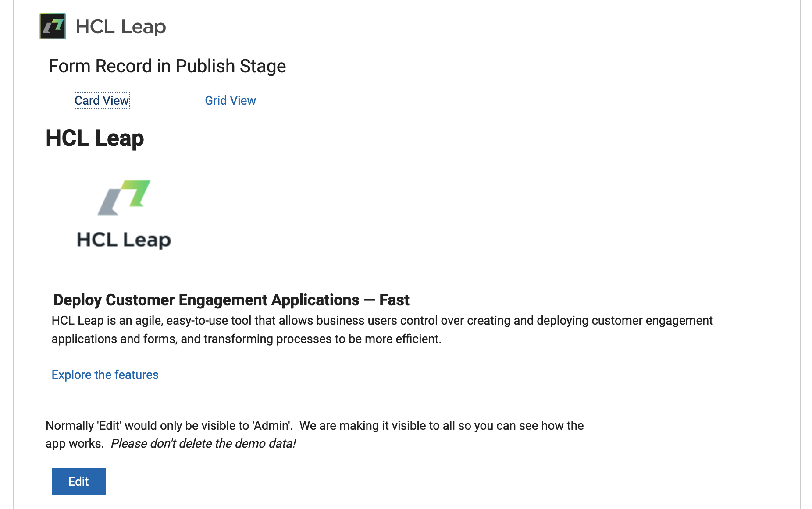Open the Explore the features link
Screen dimensions: 812x509
coord(105,375)
